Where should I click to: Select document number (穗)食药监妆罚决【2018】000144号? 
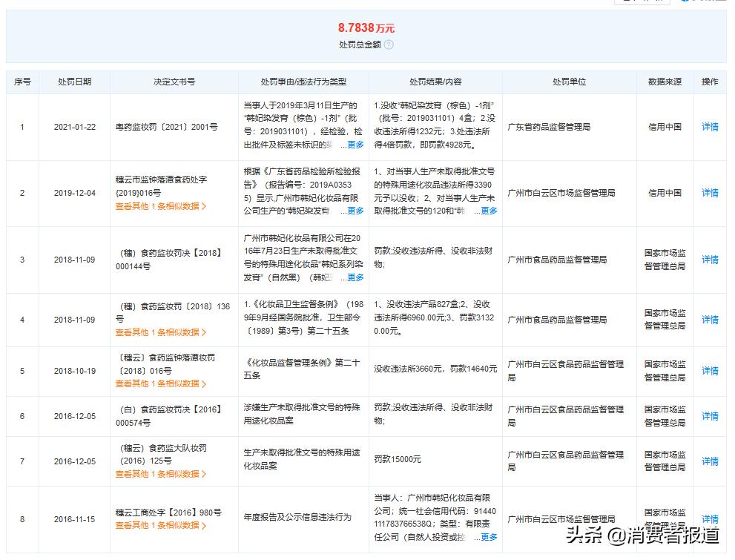click(168, 259)
